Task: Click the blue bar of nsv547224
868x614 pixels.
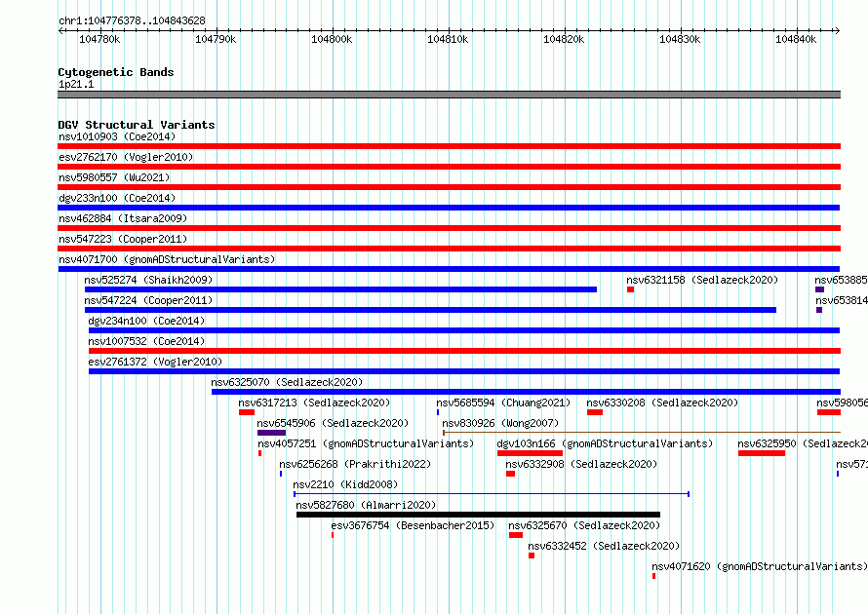Action: 430,310
